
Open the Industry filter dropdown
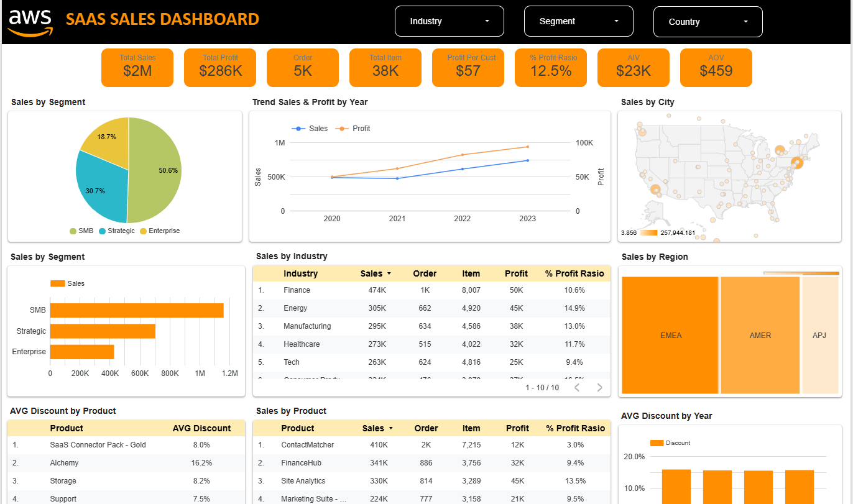(x=449, y=21)
